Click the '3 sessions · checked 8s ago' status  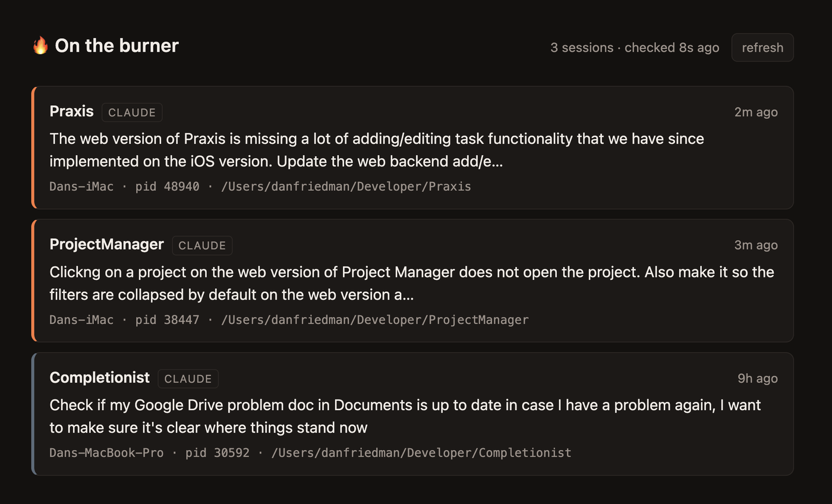click(635, 48)
